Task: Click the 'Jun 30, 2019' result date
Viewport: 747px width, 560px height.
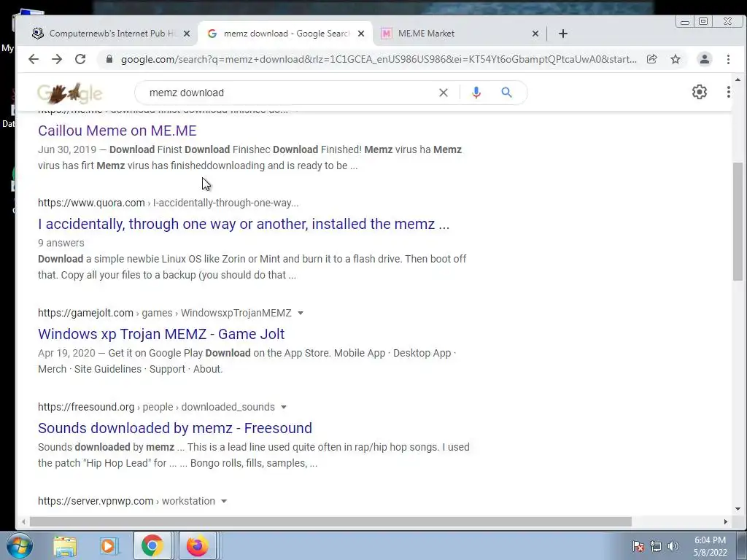Action: (x=67, y=149)
